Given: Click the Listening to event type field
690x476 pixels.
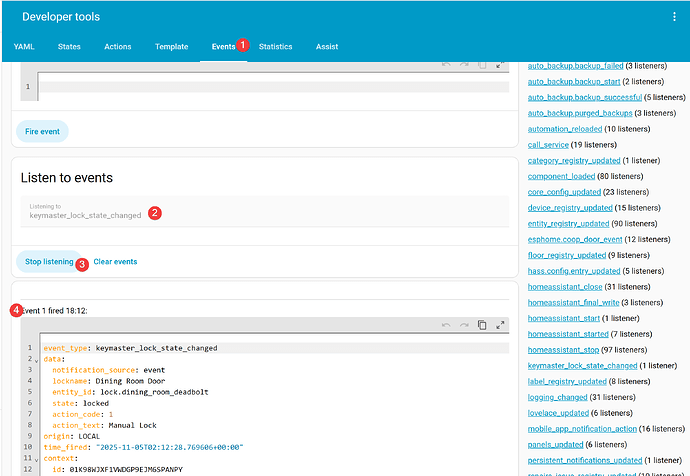Looking at the screenshot, I should coord(264,212).
